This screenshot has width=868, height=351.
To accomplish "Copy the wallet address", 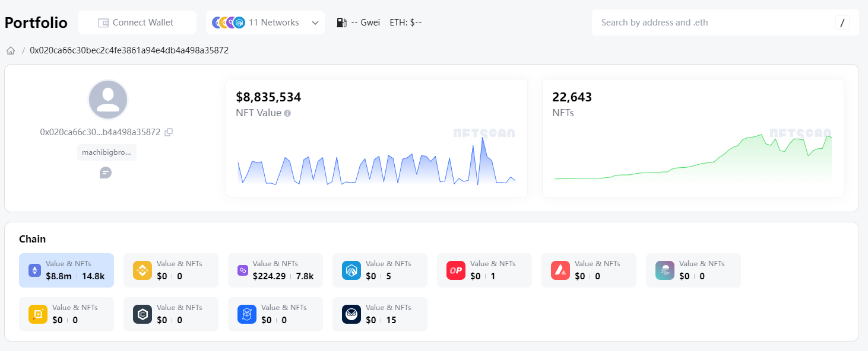I will pos(169,132).
